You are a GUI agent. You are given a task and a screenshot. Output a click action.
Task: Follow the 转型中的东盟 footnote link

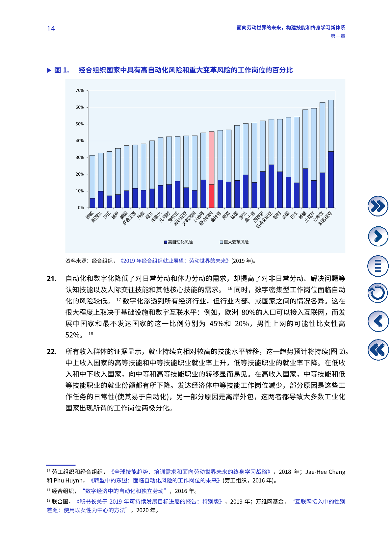[155, 480]
